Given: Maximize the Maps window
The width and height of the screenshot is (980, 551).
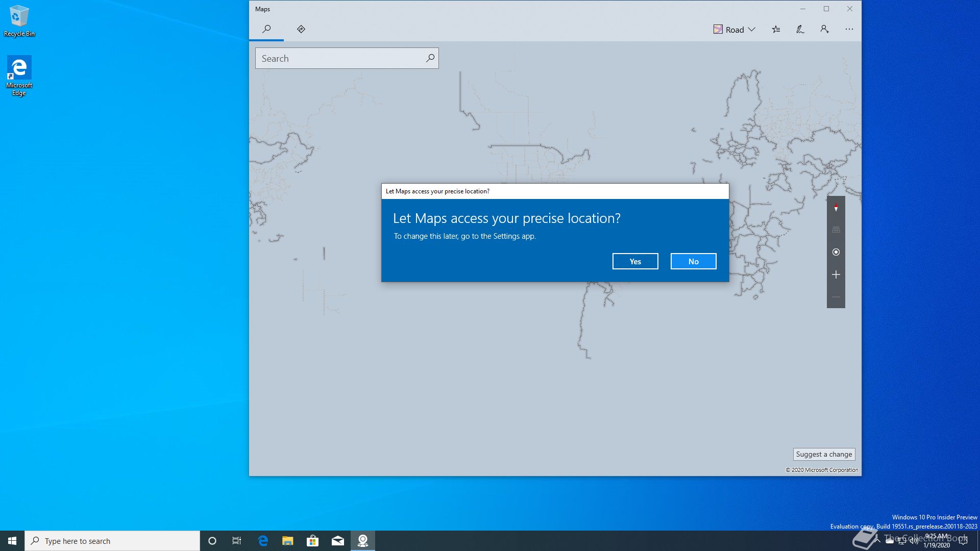Looking at the screenshot, I should [x=826, y=9].
